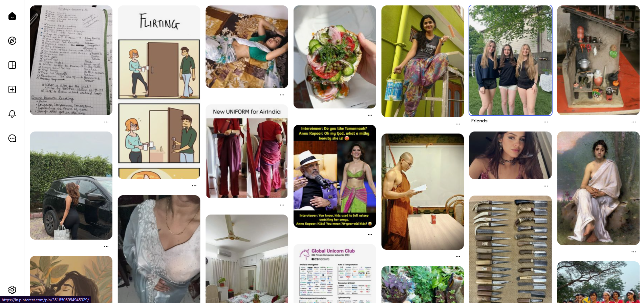Open the New UNIFORM for AirIndia pin

[x=247, y=151]
